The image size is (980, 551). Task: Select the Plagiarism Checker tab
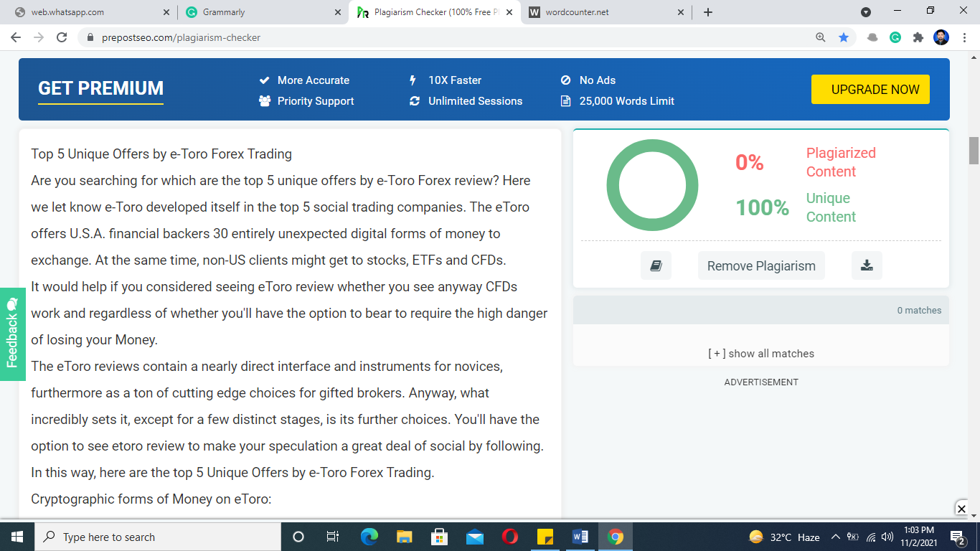pyautogui.click(x=435, y=12)
